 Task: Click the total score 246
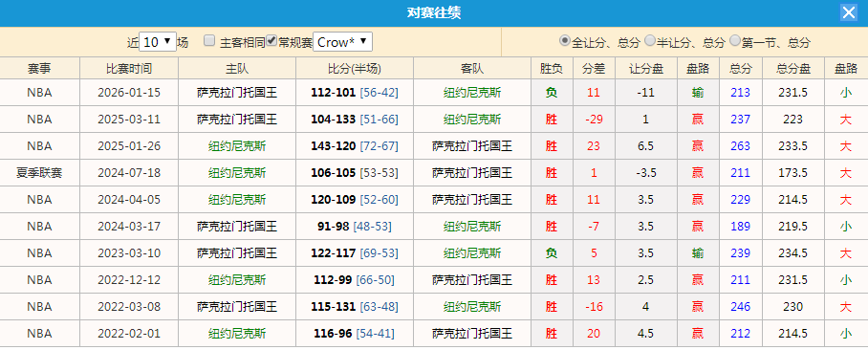[x=740, y=307]
